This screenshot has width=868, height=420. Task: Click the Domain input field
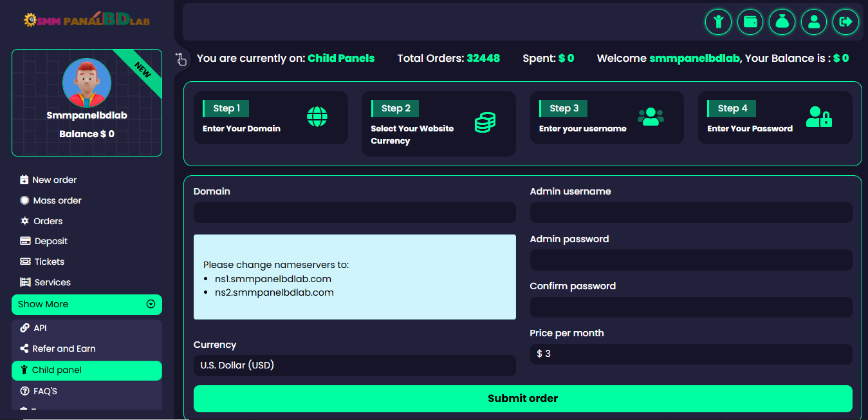[x=355, y=213]
